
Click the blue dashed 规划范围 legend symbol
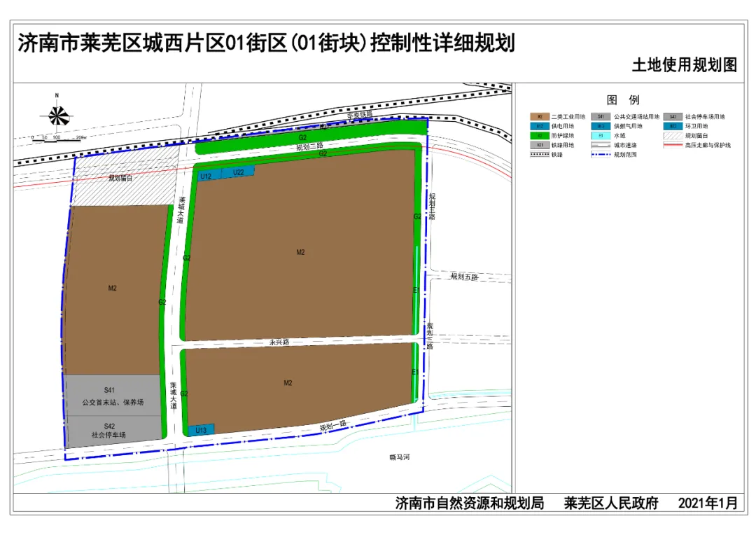pyautogui.click(x=601, y=154)
